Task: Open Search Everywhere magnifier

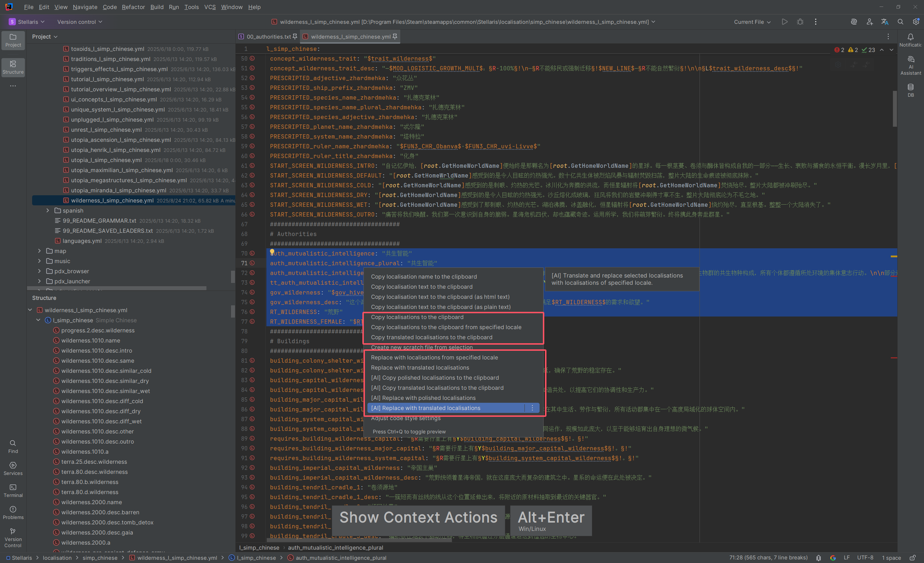Action: [900, 22]
